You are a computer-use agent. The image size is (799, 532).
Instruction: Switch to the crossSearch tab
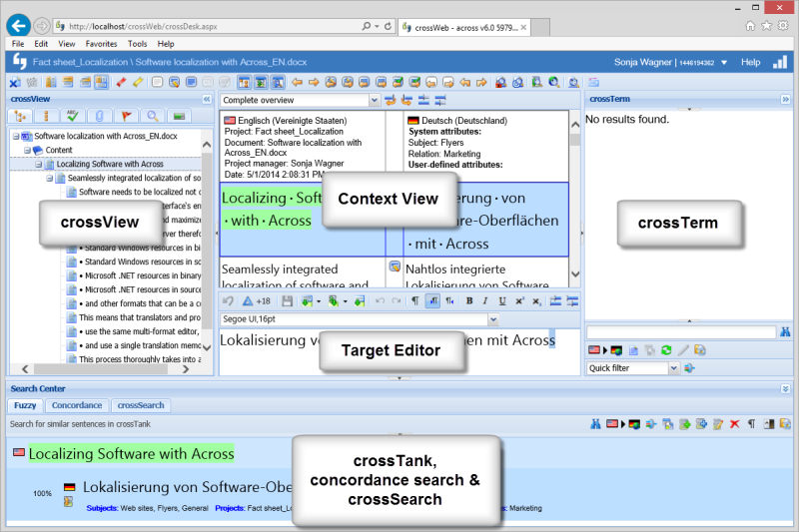141,405
